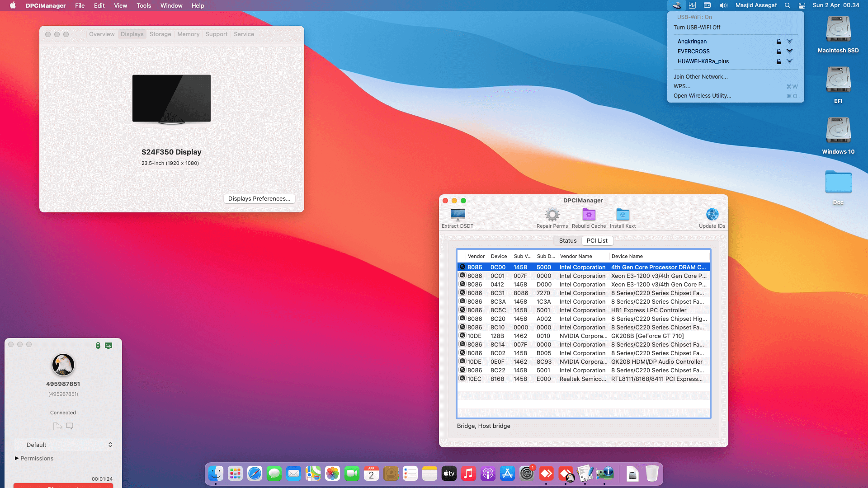Screen dimensions: 868x488
Task: Click the Update IDs globe icon
Action: (x=712, y=215)
